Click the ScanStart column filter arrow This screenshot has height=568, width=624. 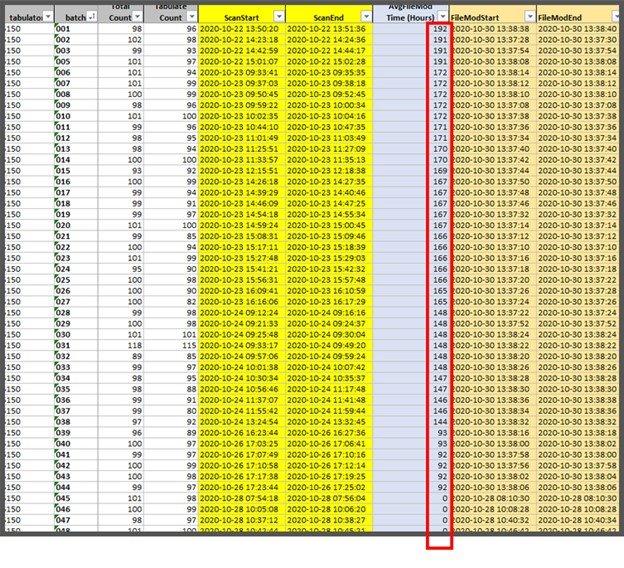(278, 17)
